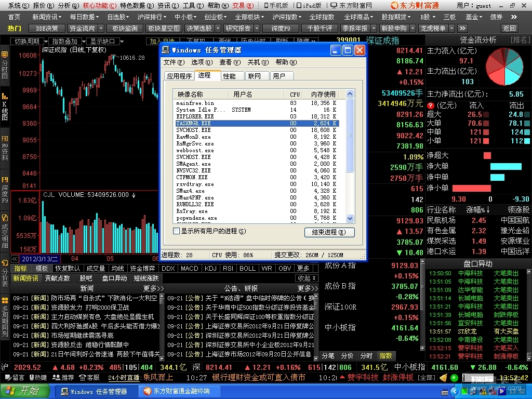The width and height of the screenshot is (532, 399).
Task: Expand hidden system tray icons arrow
Action: (455, 392)
